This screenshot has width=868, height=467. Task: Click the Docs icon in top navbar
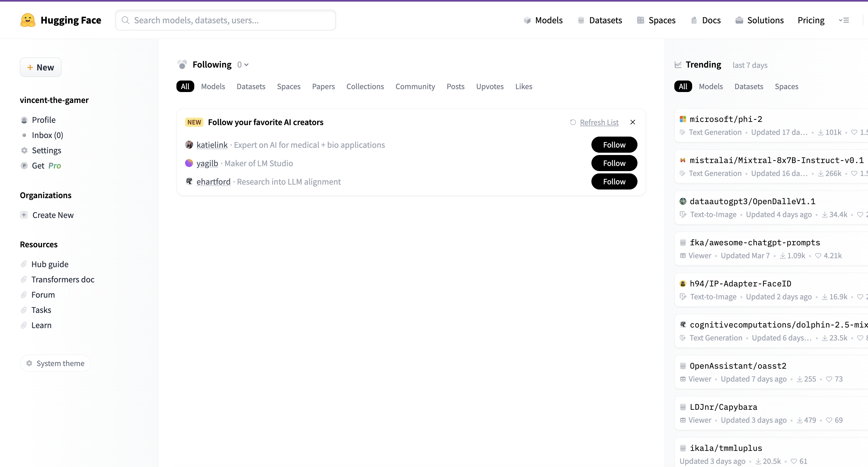pyautogui.click(x=694, y=20)
